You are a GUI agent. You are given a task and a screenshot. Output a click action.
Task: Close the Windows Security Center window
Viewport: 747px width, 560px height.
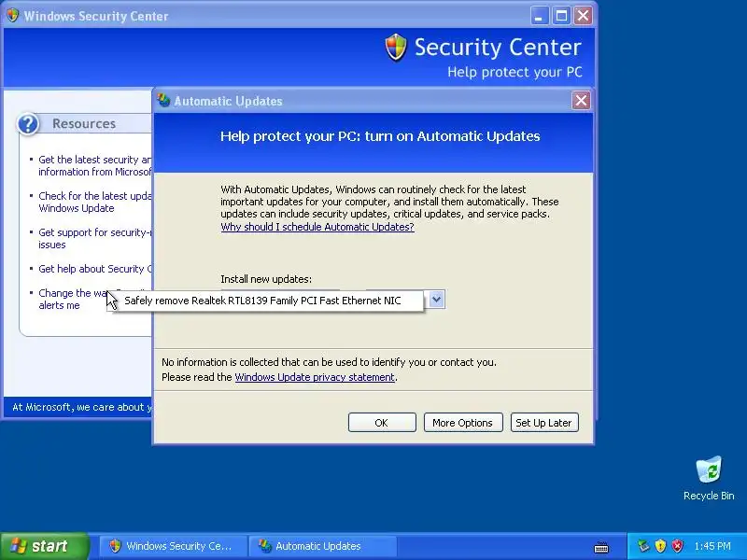(x=583, y=16)
